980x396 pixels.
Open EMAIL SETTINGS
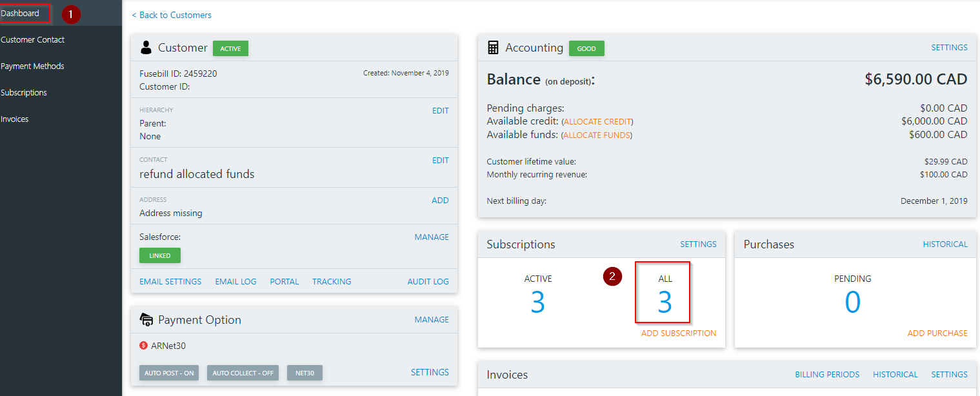[x=170, y=282]
